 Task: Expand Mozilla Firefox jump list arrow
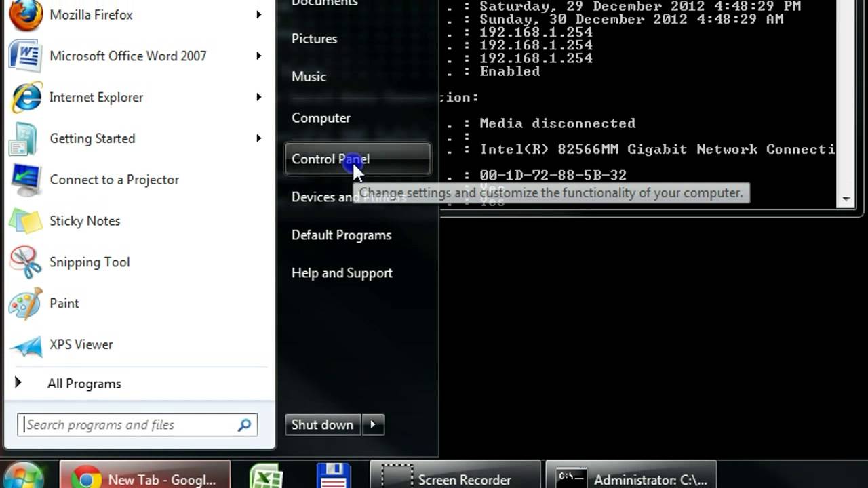coord(258,14)
